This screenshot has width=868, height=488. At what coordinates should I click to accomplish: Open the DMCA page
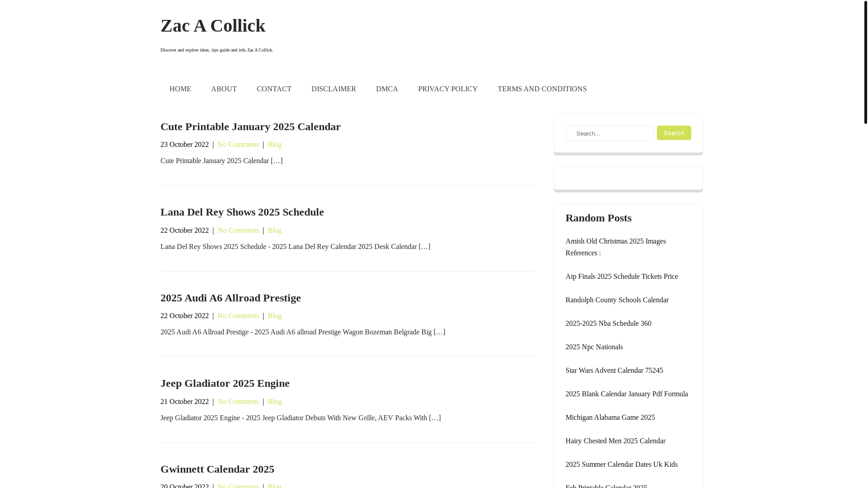click(387, 89)
